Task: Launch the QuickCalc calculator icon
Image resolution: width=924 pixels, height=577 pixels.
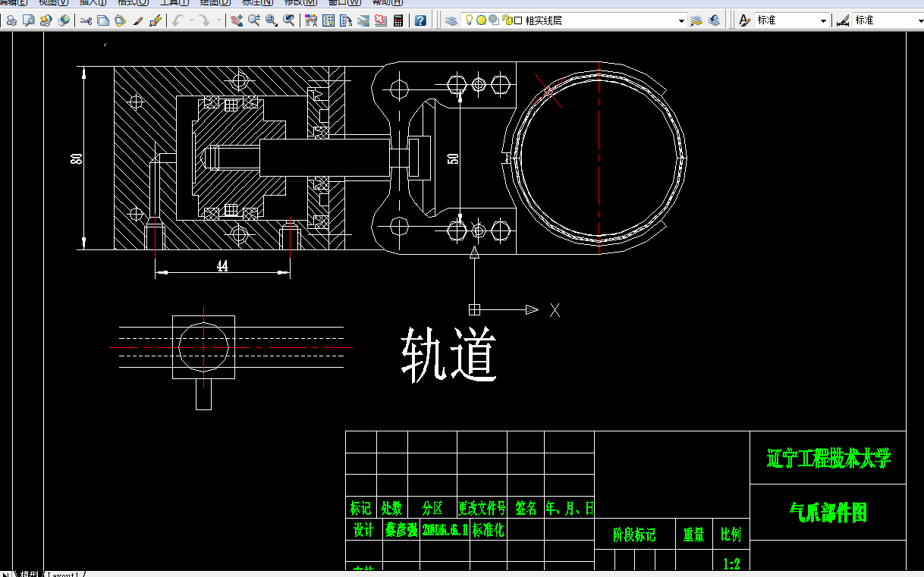Action: (x=398, y=20)
